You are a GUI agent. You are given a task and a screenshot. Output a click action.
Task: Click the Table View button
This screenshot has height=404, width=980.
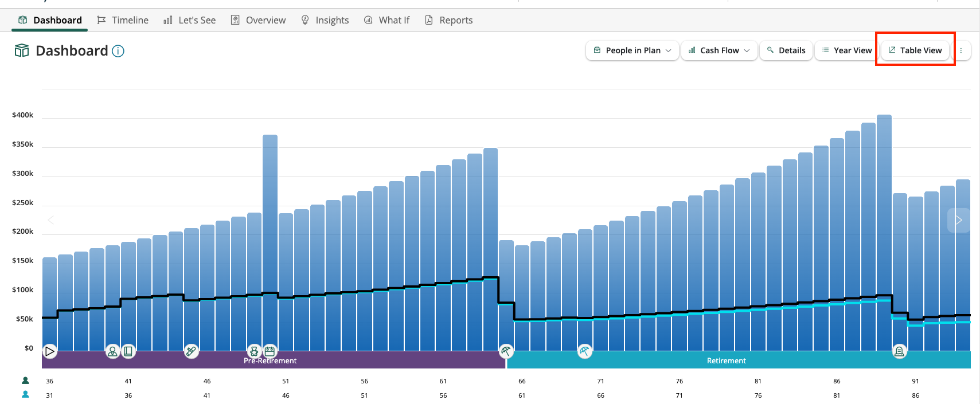click(915, 50)
